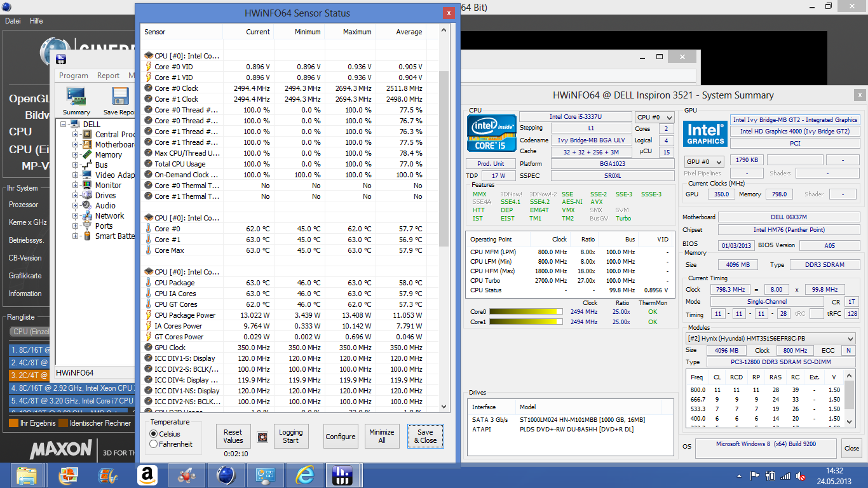Viewport: 868px width, 488px height.
Task: Launch the Amazon app from the taskbar
Action: 147,475
